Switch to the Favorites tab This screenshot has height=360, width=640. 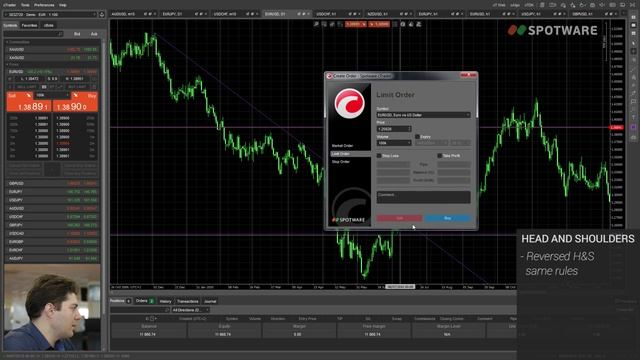click(x=29, y=25)
